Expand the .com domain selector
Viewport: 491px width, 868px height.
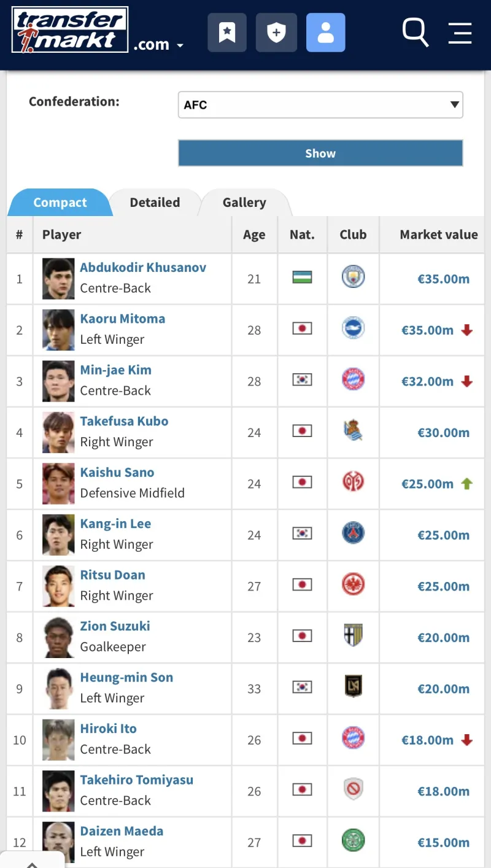click(x=159, y=45)
